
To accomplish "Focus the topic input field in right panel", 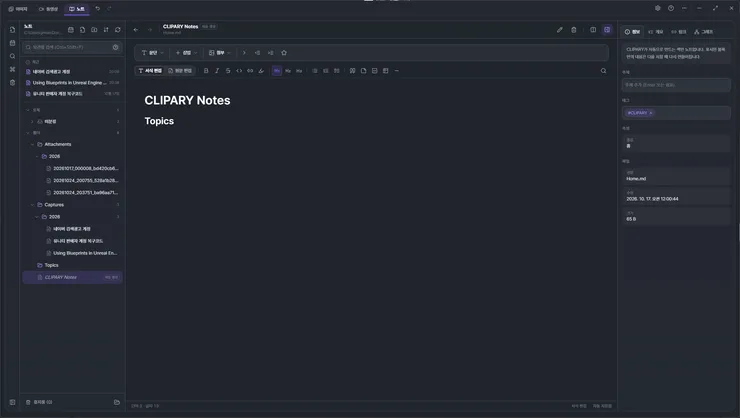I will coord(676,85).
